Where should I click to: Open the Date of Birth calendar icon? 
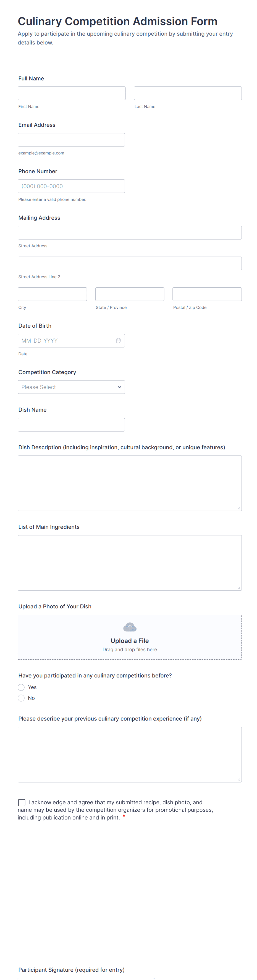click(x=118, y=340)
